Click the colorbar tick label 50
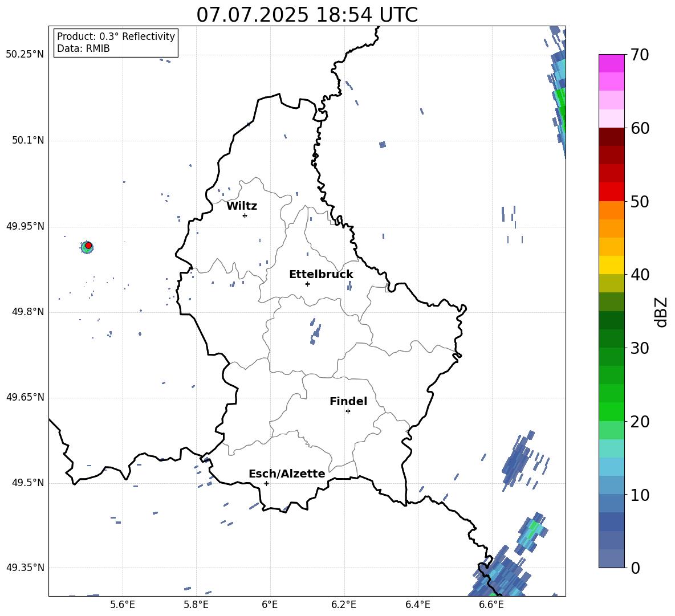 point(640,202)
